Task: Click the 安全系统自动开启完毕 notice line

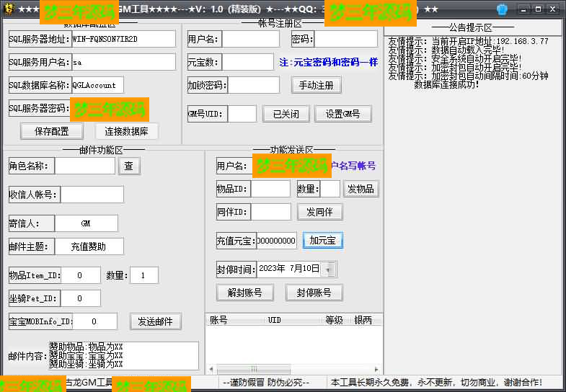Action: click(456, 58)
